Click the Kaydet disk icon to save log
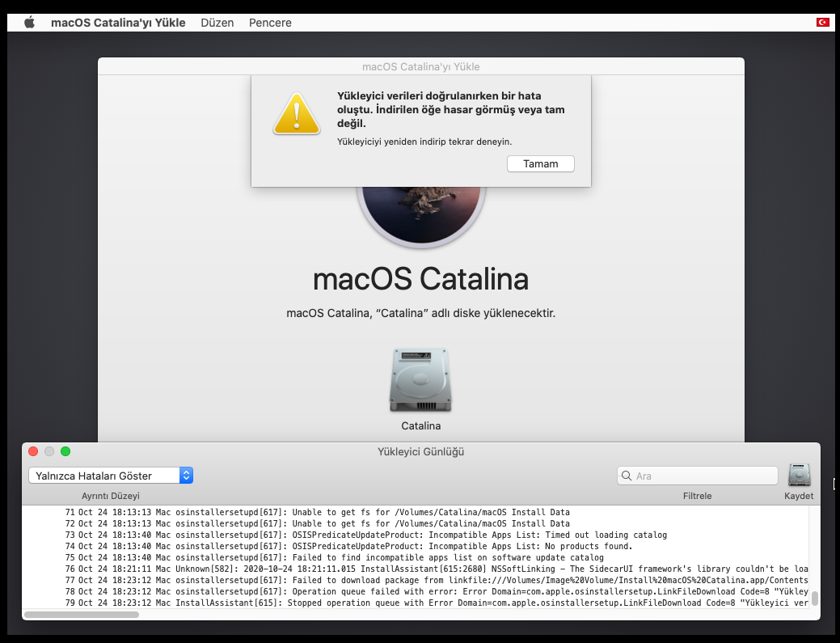The width and height of the screenshot is (840, 643). click(799, 476)
